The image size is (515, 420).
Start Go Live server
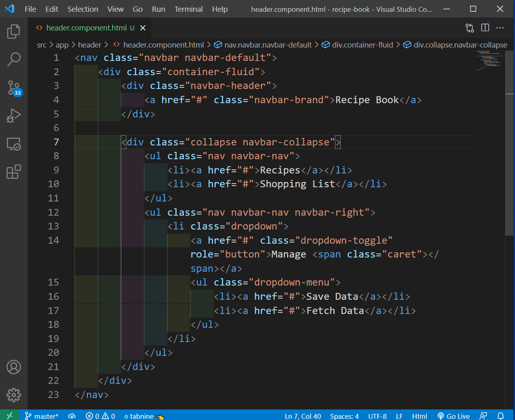coord(453,416)
